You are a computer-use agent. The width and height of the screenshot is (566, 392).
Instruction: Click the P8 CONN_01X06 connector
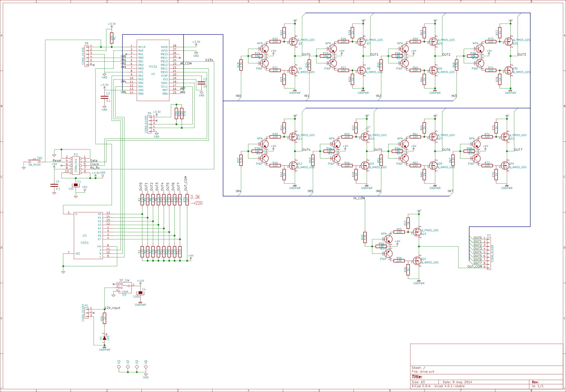tap(86, 56)
